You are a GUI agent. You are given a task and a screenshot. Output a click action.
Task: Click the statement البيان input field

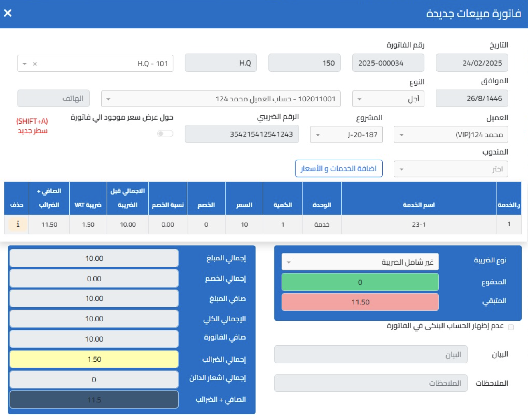(x=370, y=354)
